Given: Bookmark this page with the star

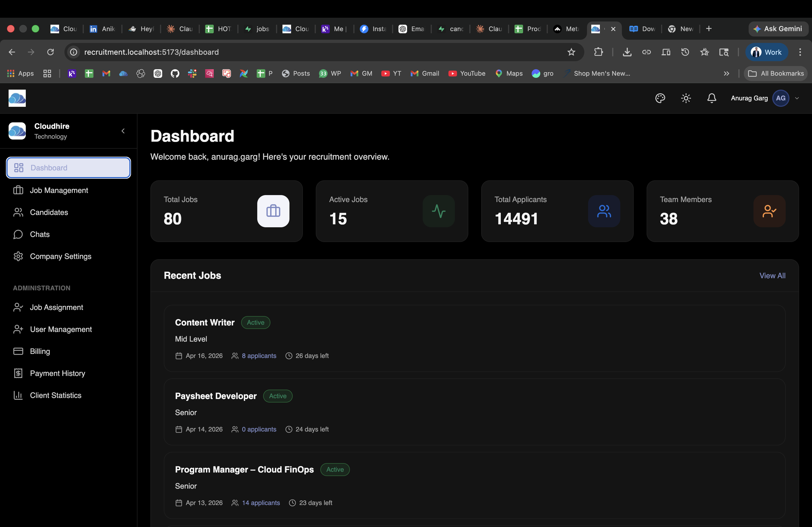Looking at the screenshot, I should click(571, 52).
